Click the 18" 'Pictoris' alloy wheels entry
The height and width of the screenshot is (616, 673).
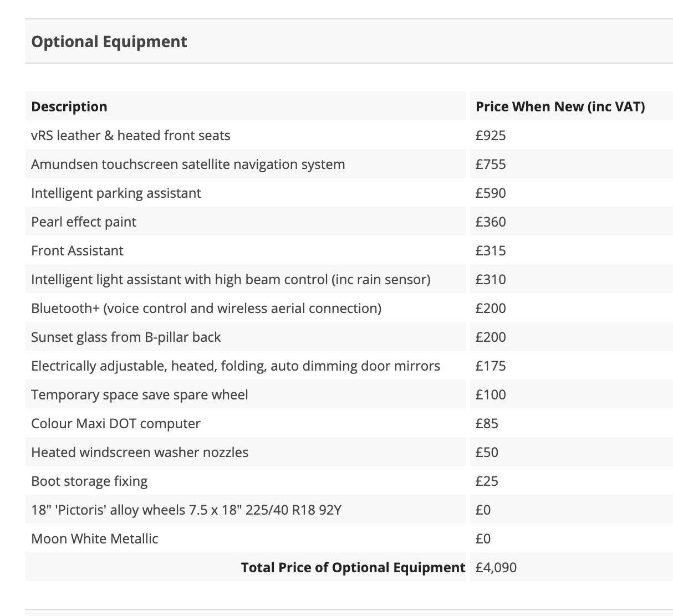tap(186, 510)
